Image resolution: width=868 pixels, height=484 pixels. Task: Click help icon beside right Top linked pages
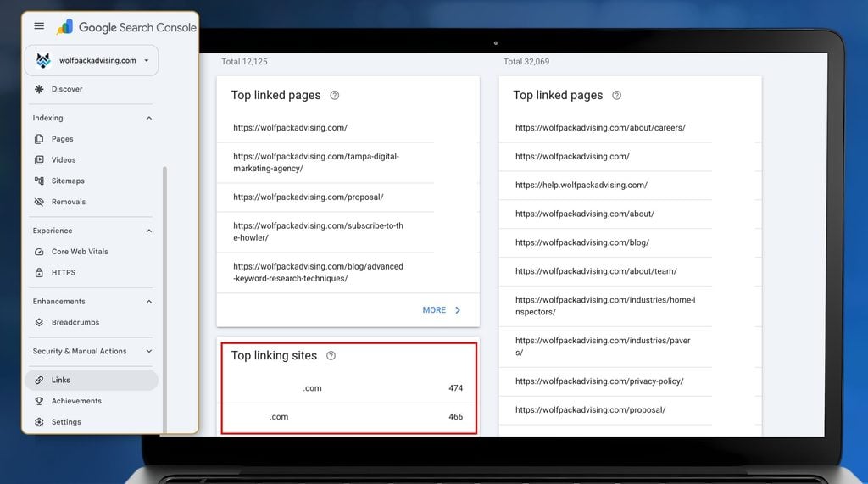(x=617, y=95)
